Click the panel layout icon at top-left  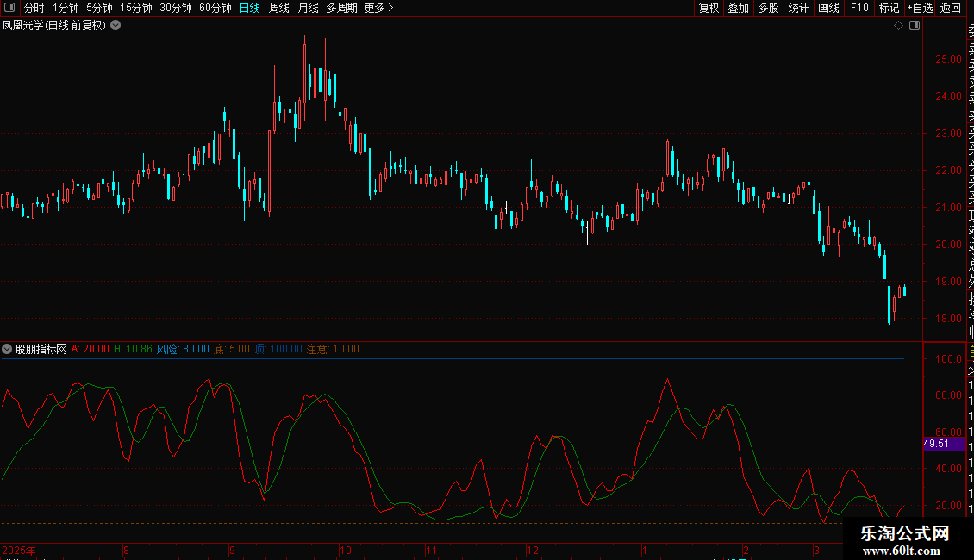[x=9, y=8]
